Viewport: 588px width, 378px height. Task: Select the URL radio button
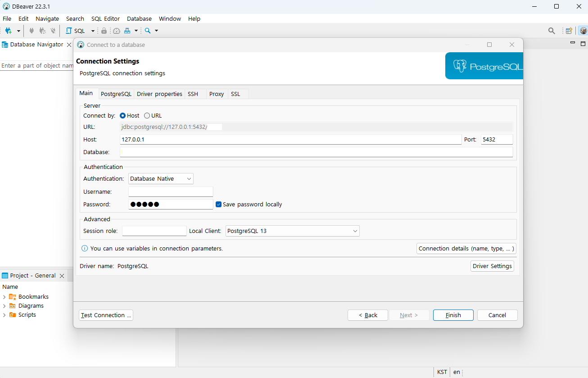147,116
